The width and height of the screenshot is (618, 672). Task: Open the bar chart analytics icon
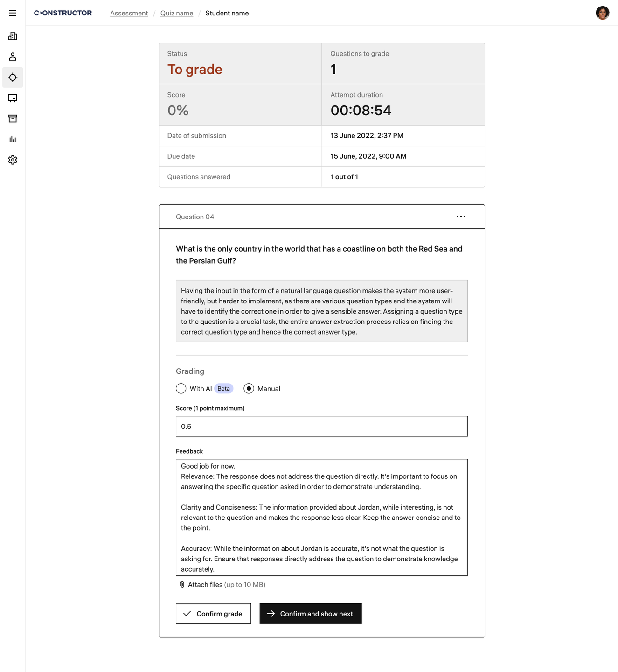(13, 139)
